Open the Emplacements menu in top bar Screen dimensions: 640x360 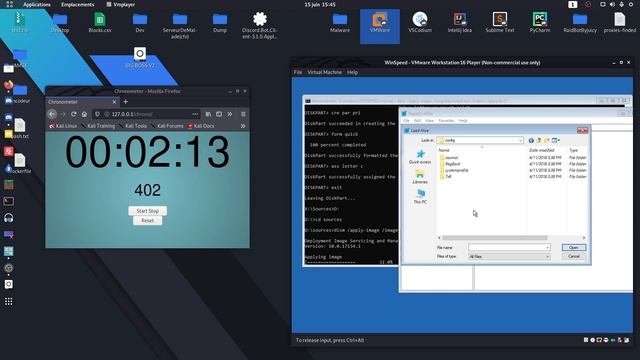[78, 4]
